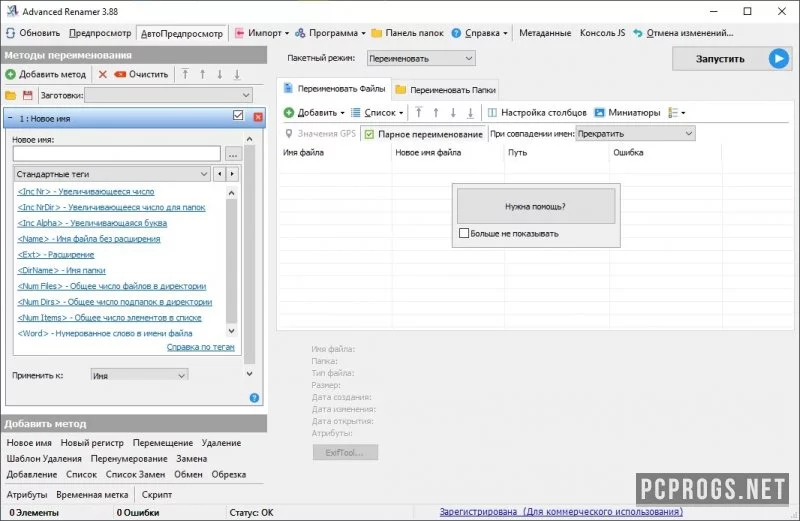Move file up arrow in file list toolbar
The image size is (800, 521).
click(x=436, y=113)
